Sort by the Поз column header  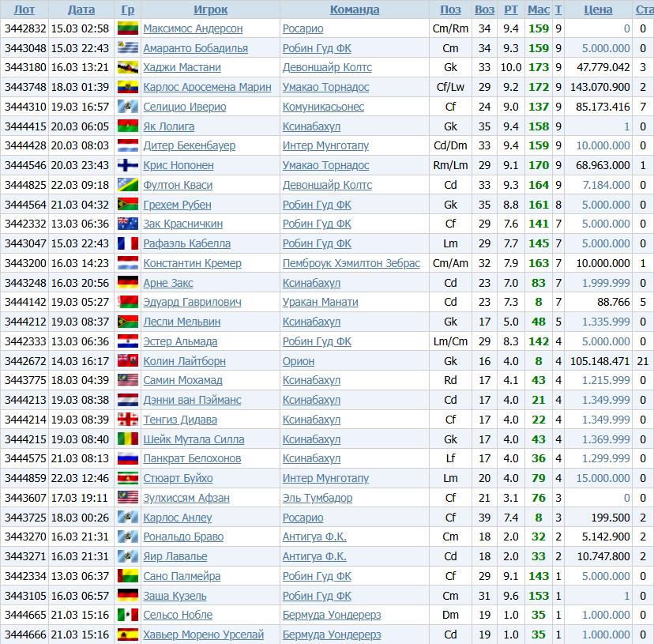click(450, 9)
